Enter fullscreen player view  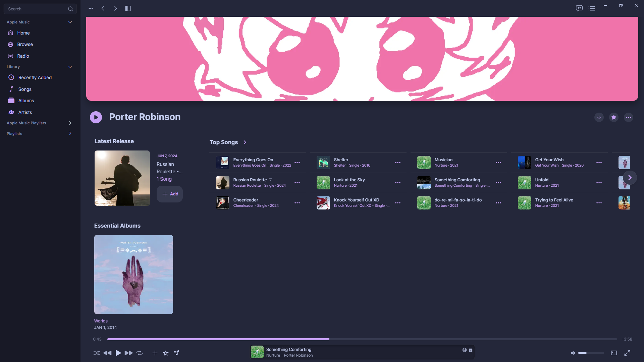(627, 353)
